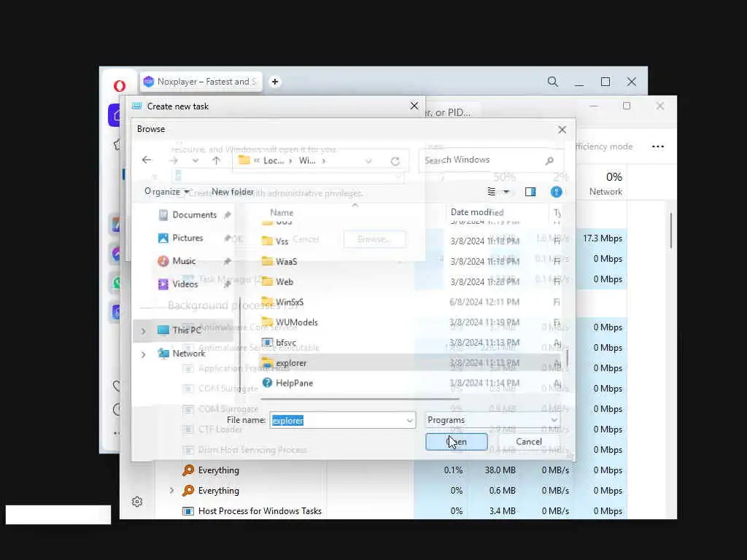Click the bfsvc application icon

[x=267, y=343]
